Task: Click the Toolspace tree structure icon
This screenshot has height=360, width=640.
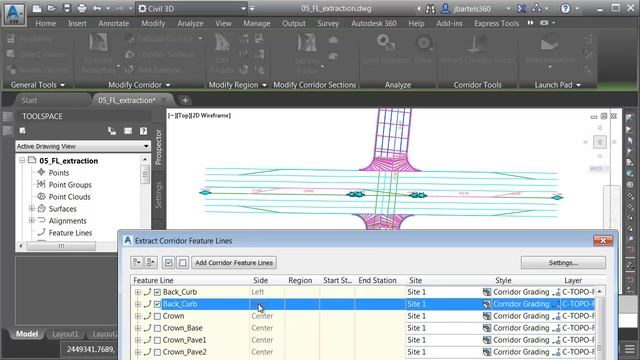Action: (x=111, y=131)
